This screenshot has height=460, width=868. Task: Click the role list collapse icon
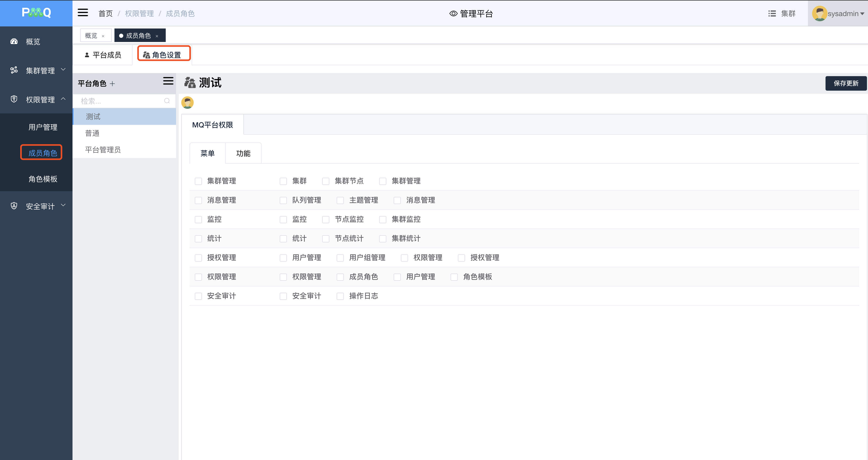[x=168, y=81]
